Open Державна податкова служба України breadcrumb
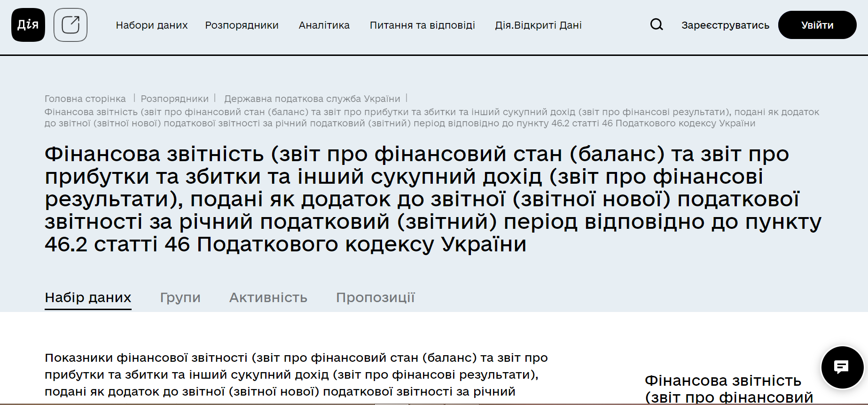Viewport: 868px width, 405px height. pos(312,99)
